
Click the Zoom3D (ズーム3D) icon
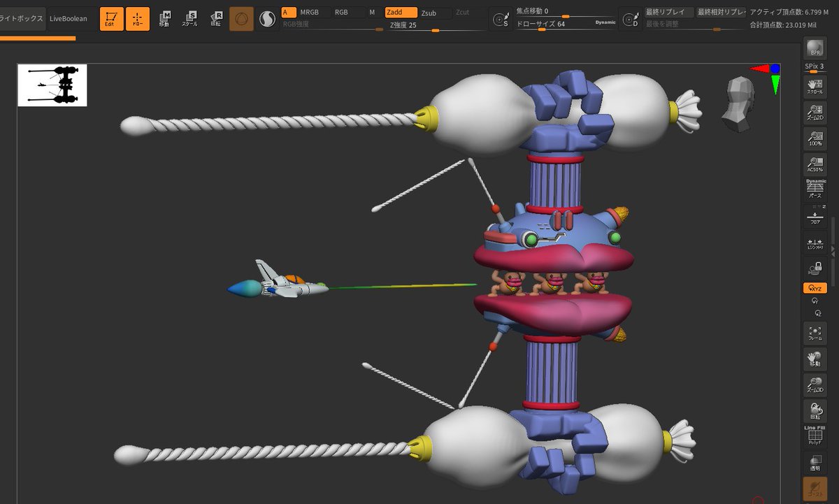(815, 384)
